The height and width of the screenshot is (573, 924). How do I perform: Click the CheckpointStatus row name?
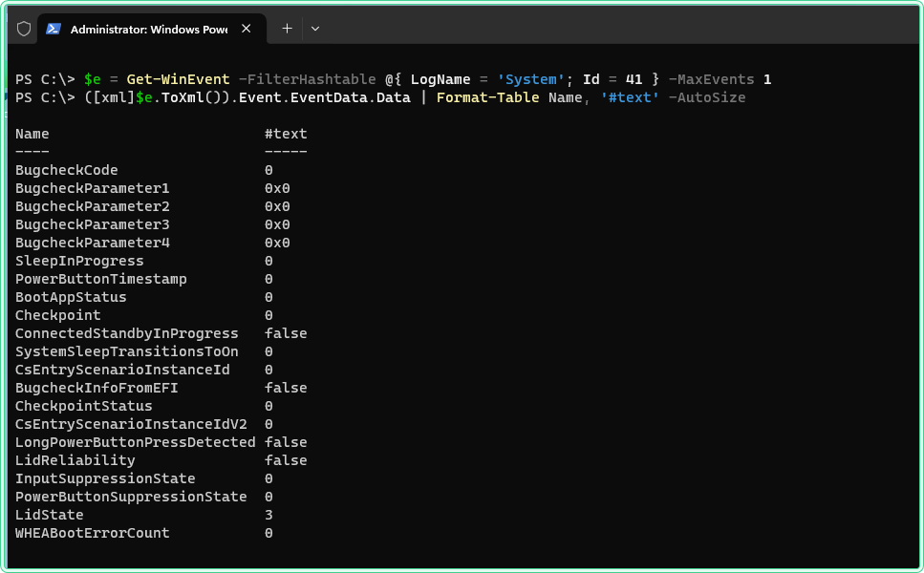point(84,406)
